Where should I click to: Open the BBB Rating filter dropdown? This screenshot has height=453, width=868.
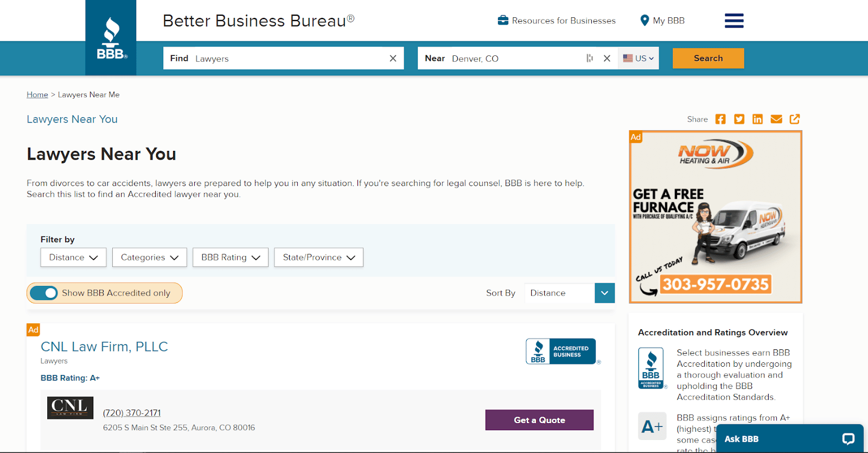click(x=231, y=257)
